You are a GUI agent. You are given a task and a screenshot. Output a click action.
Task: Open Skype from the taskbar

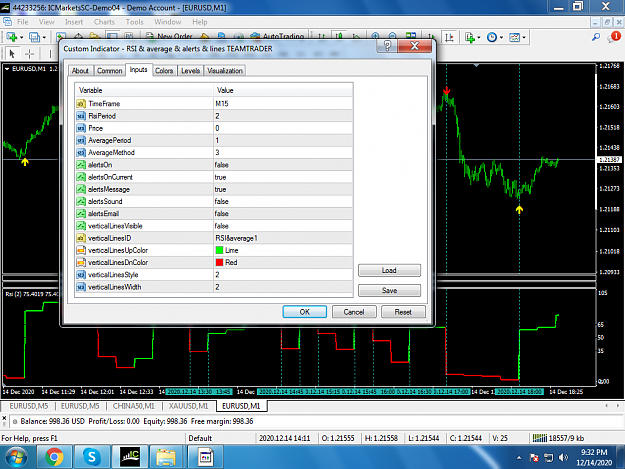tap(92, 457)
